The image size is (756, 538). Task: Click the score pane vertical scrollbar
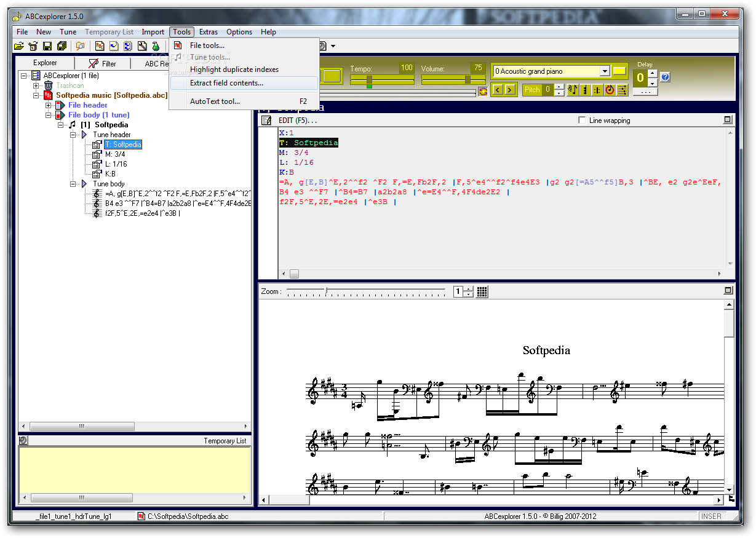[729, 397]
